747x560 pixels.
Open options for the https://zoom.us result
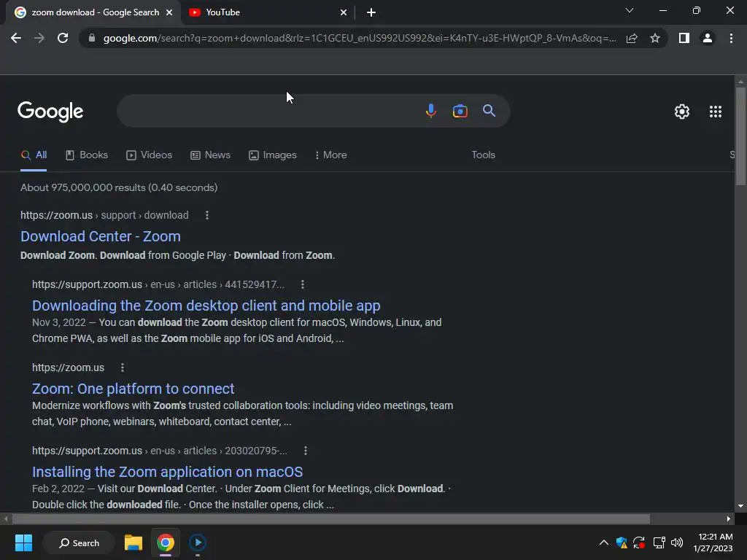(123, 367)
